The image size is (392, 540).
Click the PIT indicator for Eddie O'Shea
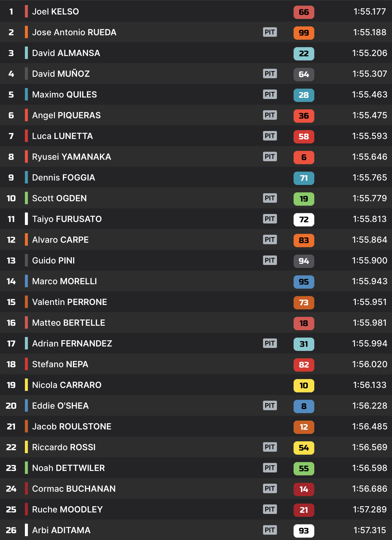pos(270,405)
